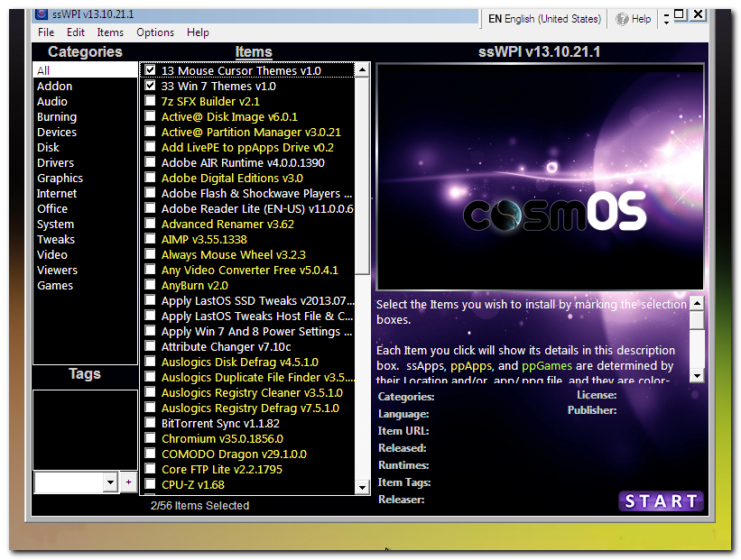Viewport: 741px width, 560px height.
Task: Click description box scroll up arrow
Action: click(x=697, y=303)
